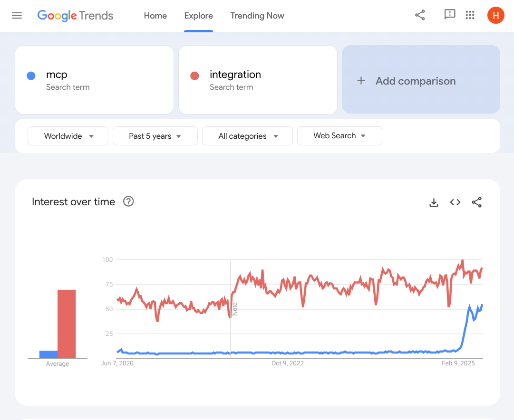Open the Worldwide location dropdown

68,136
